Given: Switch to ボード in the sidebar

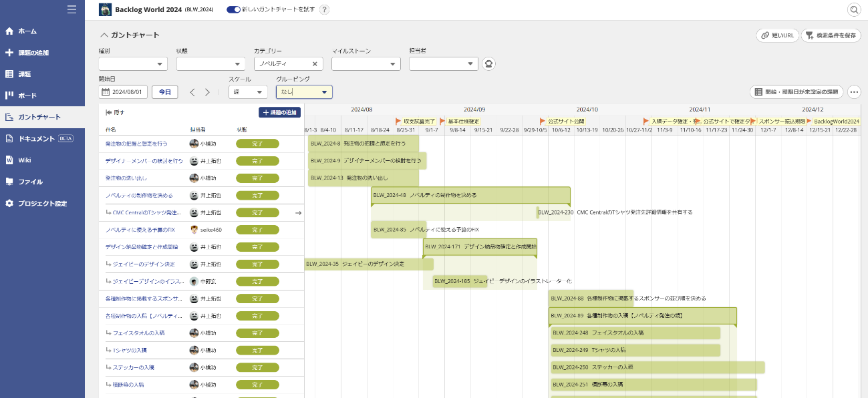Looking at the screenshot, I should click(42, 95).
